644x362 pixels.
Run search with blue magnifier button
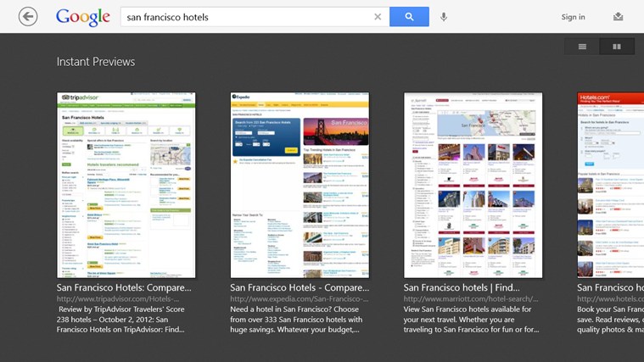pyautogui.click(x=409, y=17)
